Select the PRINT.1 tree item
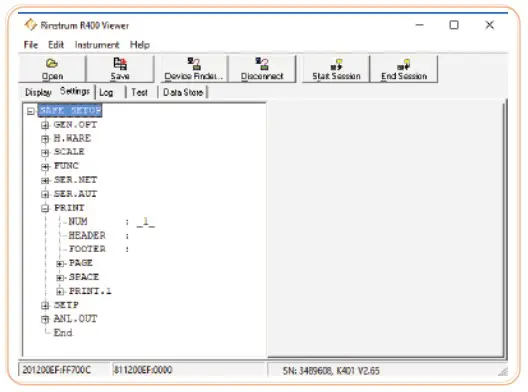This screenshot has width=528, height=392. pos(90,291)
